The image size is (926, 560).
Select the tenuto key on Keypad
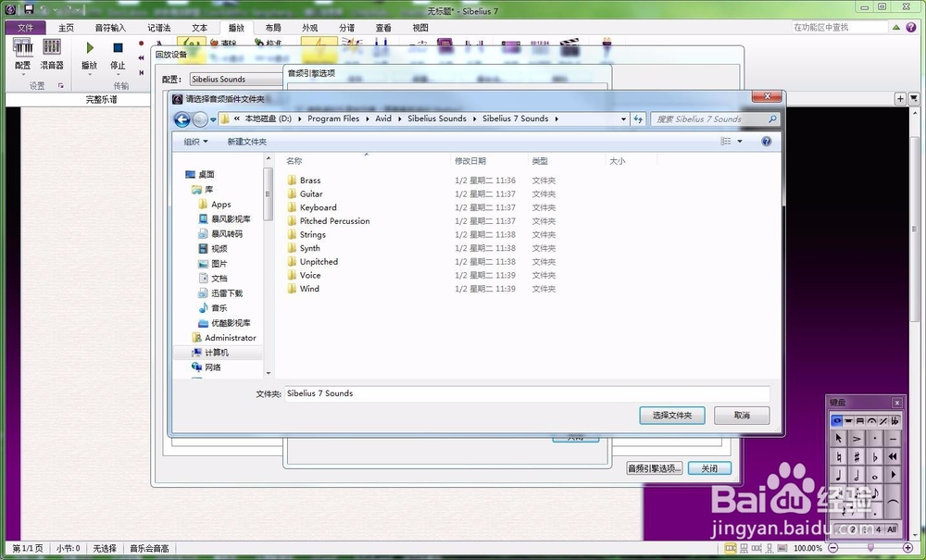(893, 439)
